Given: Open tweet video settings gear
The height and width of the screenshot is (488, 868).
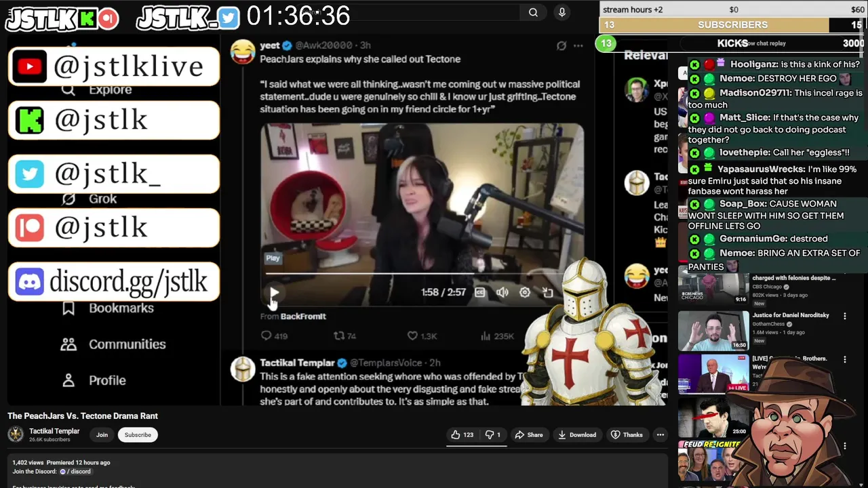Looking at the screenshot, I should click(525, 292).
